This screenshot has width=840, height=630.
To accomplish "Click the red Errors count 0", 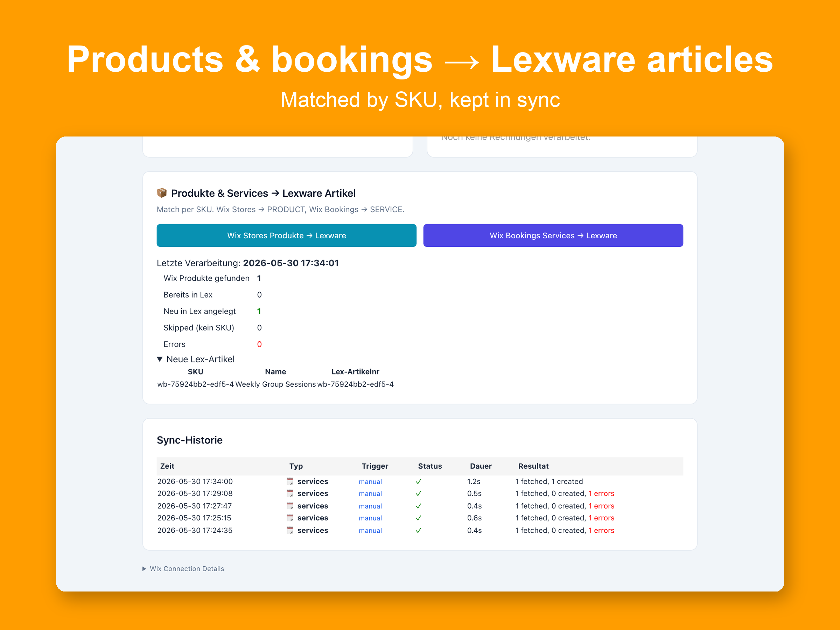I will (259, 344).
